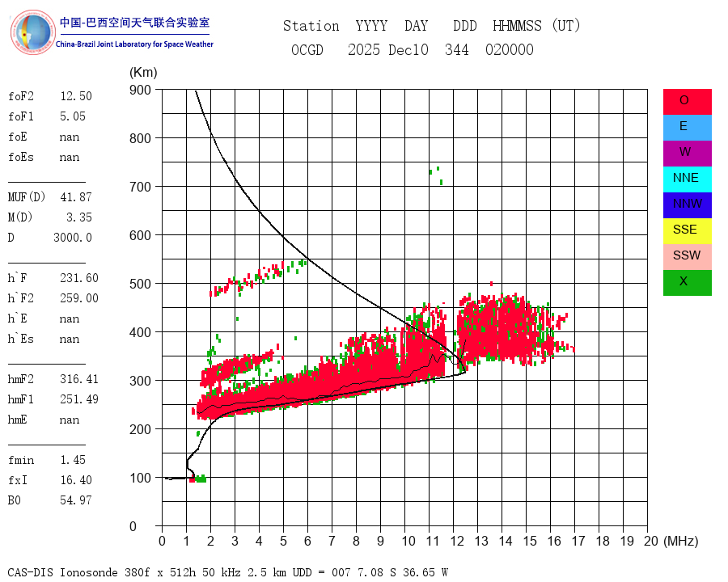Click the h`Es nan value
This screenshot has width=728, height=582.
[70, 339]
